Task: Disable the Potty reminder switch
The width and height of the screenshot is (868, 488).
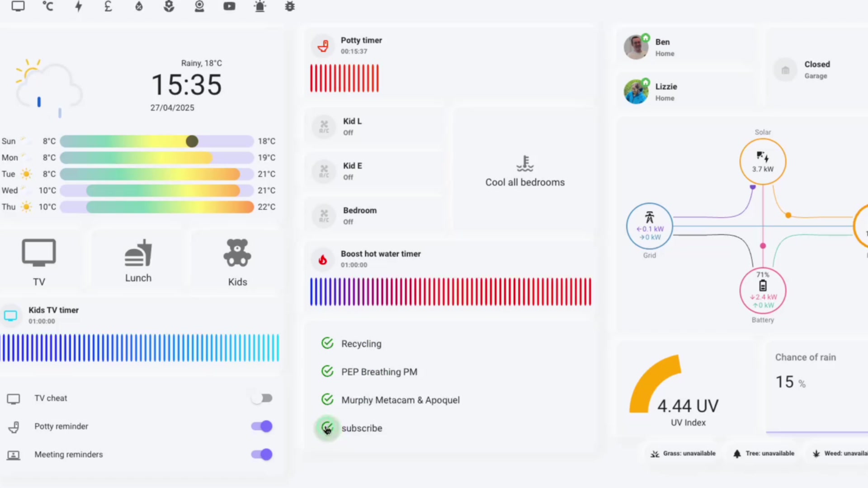Action: point(262,426)
